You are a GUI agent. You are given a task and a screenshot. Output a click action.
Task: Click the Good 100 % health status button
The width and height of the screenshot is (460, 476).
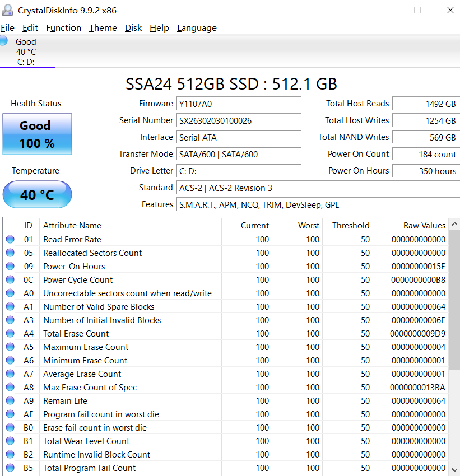point(38,134)
